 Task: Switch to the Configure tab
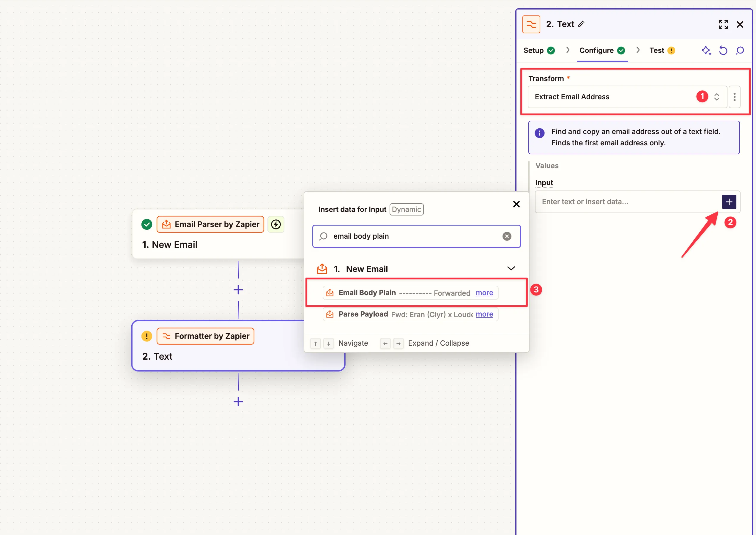click(602, 51)
